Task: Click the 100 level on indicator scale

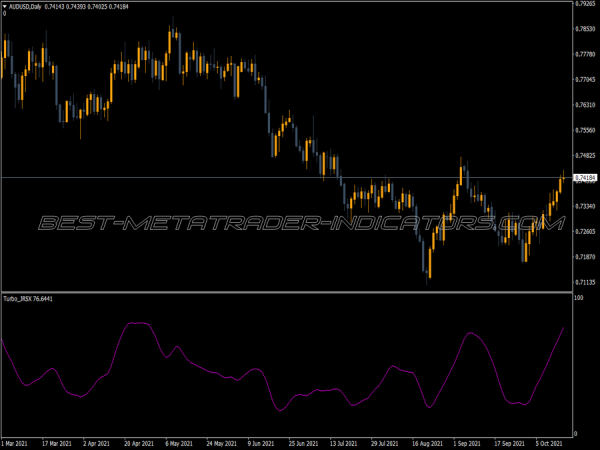Action: pos(578,298)
